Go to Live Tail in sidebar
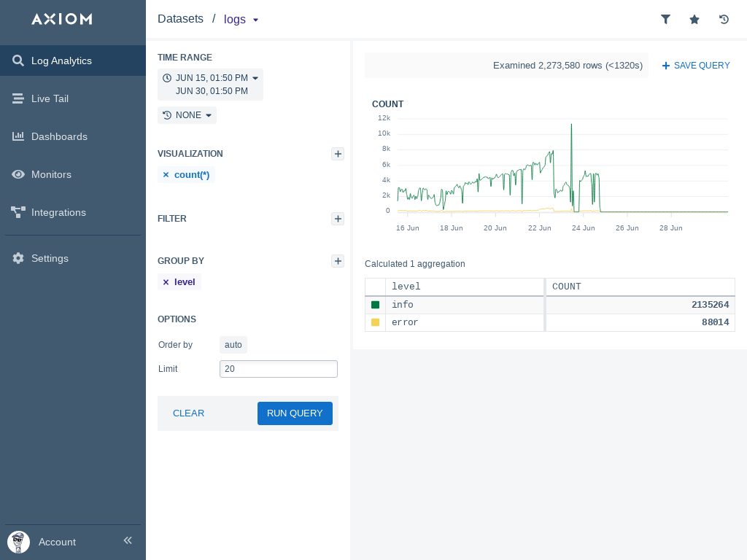The height and width of the screenshot is (560, 747). pyautogui.click(x=50, y=98)
